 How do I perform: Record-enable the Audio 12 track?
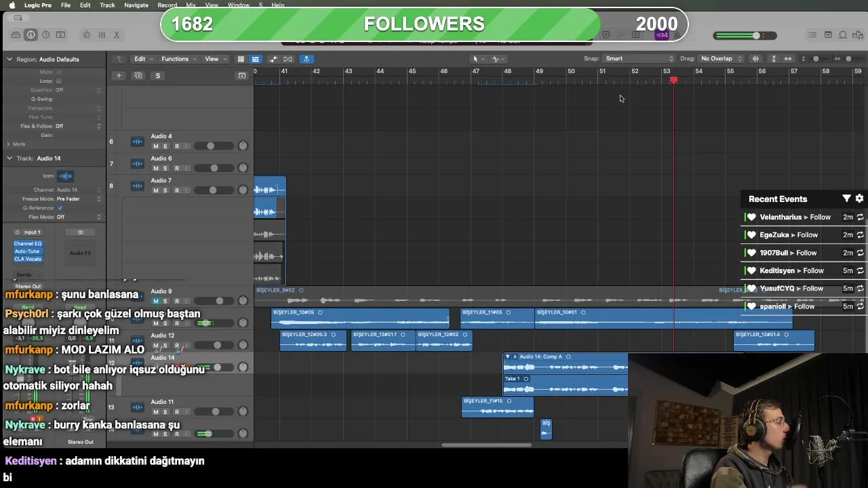(176, 346)
